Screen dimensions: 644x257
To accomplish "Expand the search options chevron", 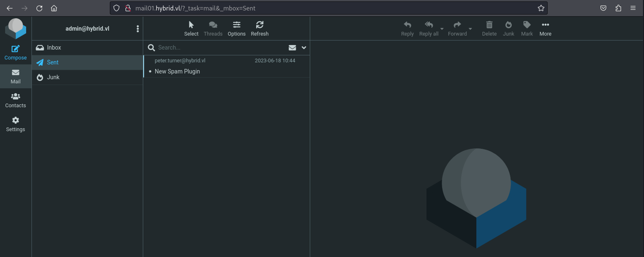I will (x=304, y=48).
